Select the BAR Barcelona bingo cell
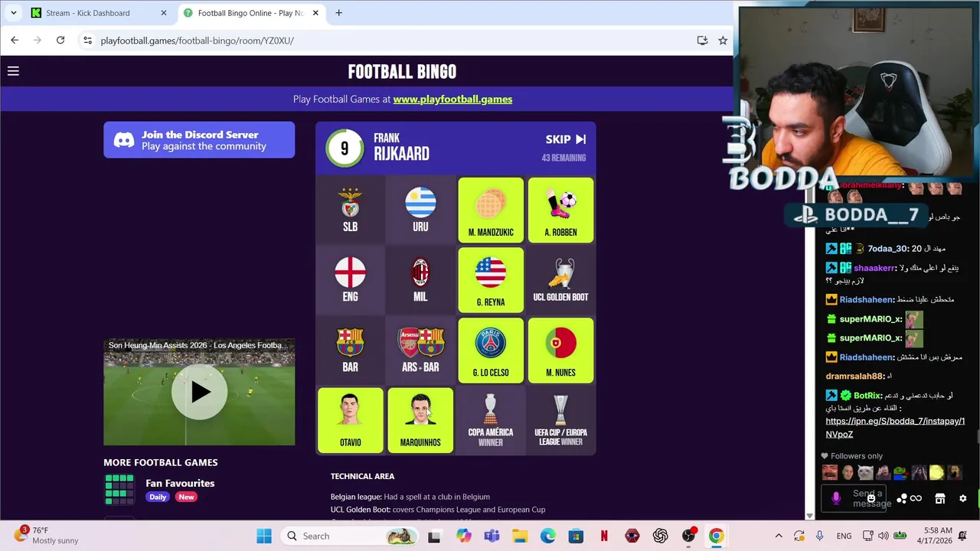This screenshot has height=551, width=980. [x=351, y=350]
